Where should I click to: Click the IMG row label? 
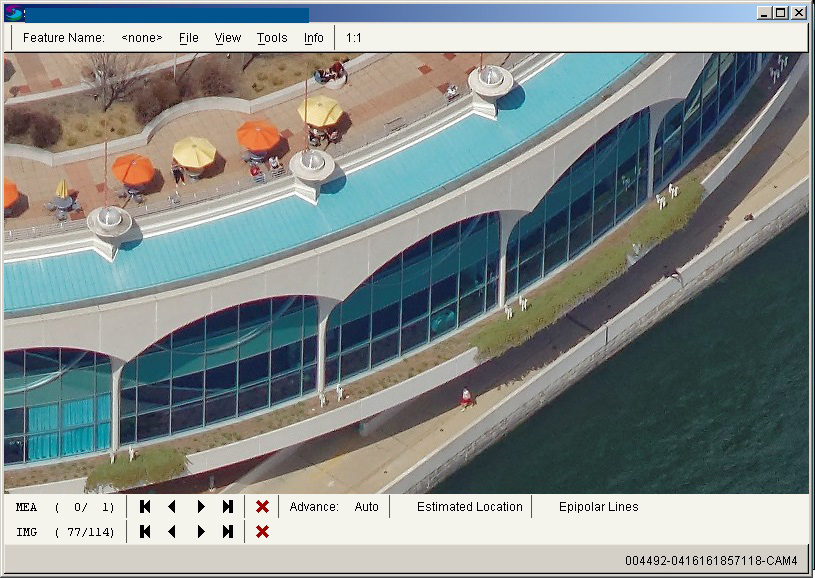[27, 532]
